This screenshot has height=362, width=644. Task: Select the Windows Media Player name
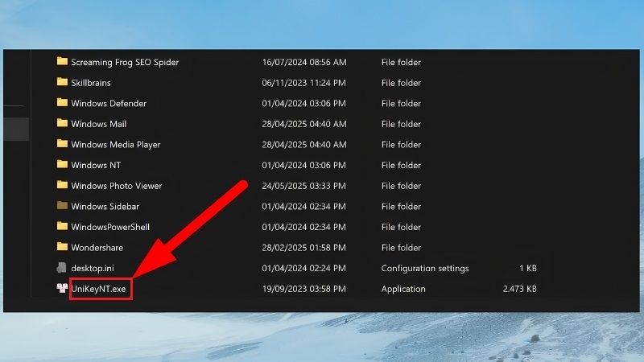[x=116, y=145]
